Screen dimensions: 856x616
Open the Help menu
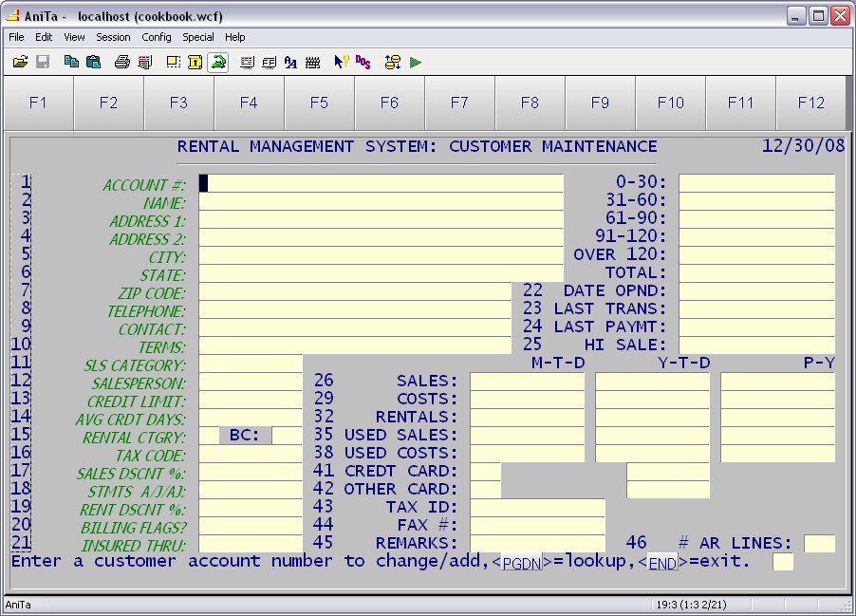tap(234, 37)
